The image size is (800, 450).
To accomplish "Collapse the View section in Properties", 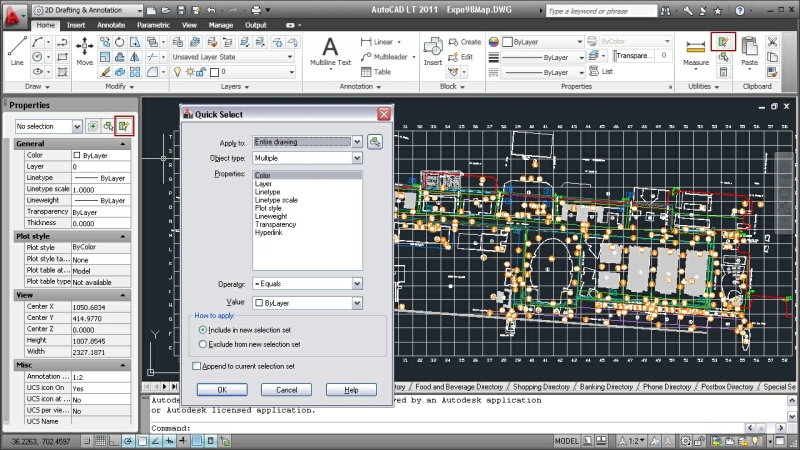I will pyautogui.click(x=123, y=295).
